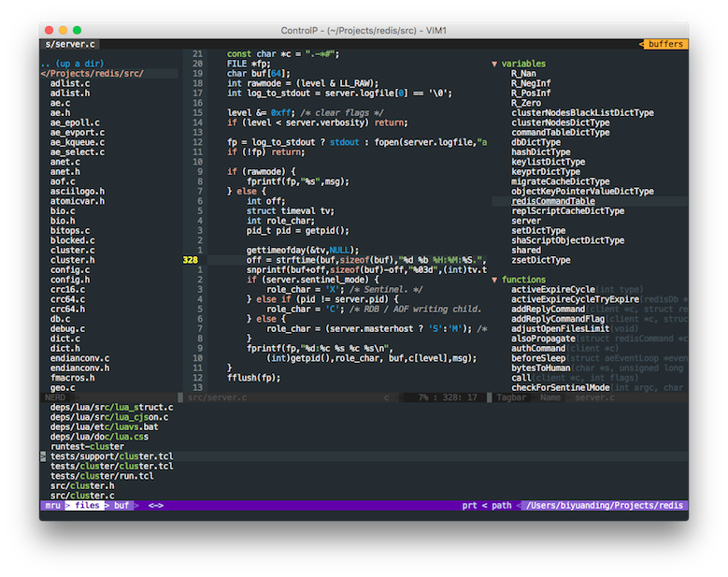The height and width of the screenshot is (577, 728).
Task: Click the /Users/biyuanding/Projects/redis path
Action: click(x=605, y=505)
